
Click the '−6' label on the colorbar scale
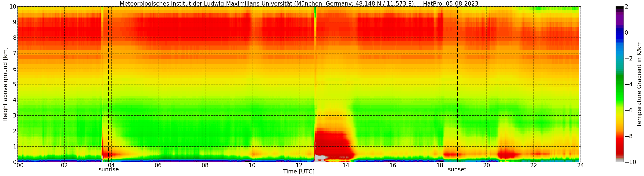(x=628, y=110)
